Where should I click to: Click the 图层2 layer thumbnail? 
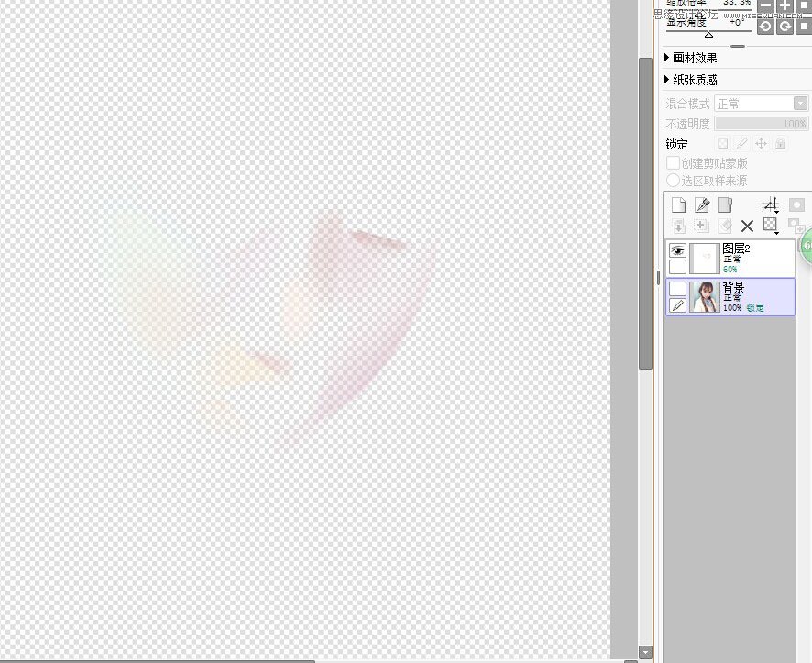704,258
